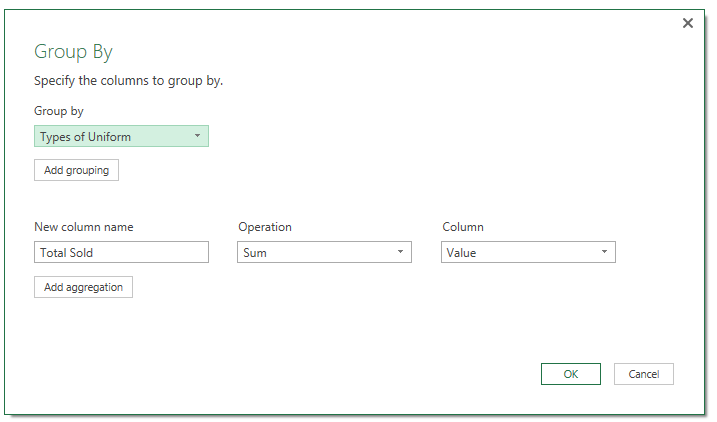Click the 'Column' label above Value
The width and height of the screenshot is (717, 422).
click(x=463, y=227)
